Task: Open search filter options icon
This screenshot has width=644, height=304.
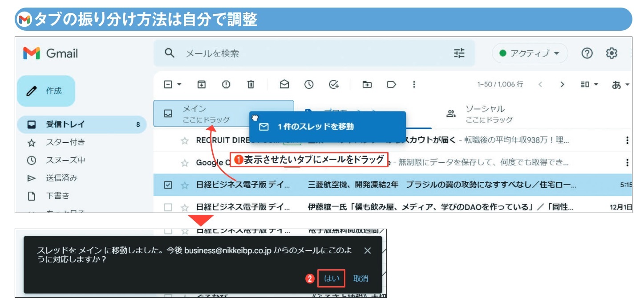Action: pos(459,53)
